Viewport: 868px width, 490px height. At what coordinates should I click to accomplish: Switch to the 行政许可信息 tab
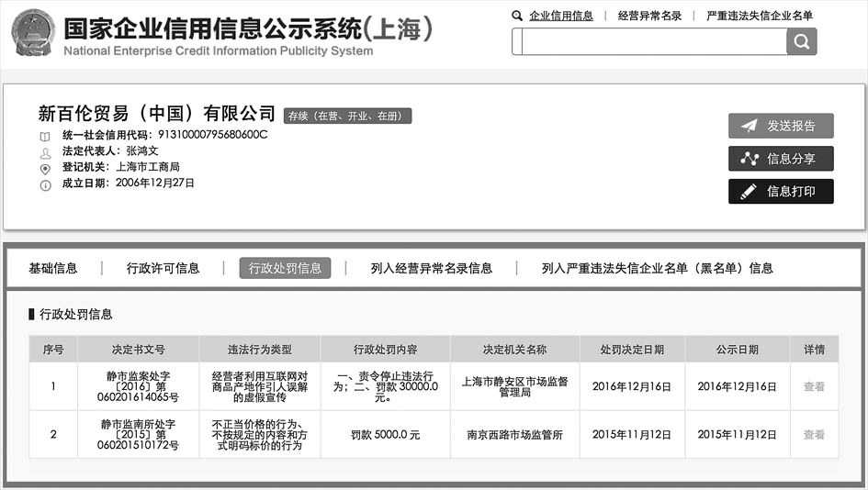click(163, 268)
